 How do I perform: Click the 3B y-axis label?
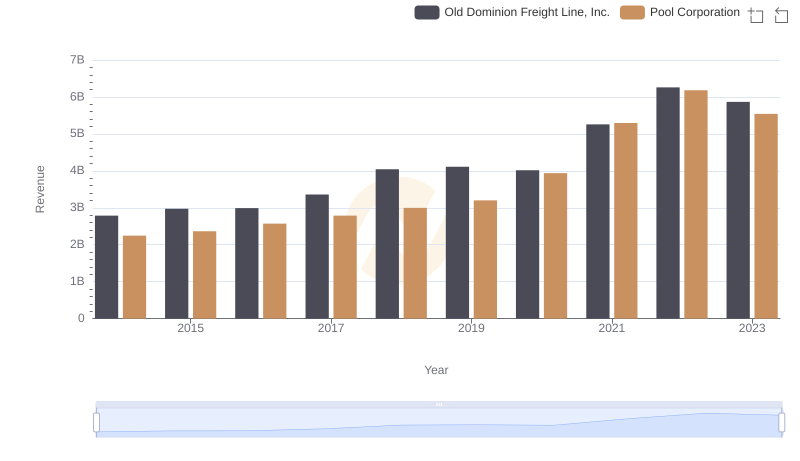coord(77,208)
